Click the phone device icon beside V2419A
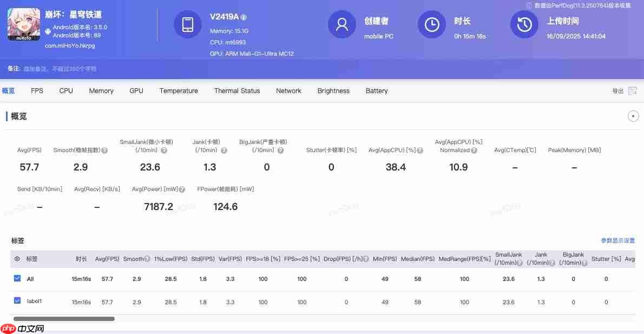The image size is (644, 334). pos(188,24)
